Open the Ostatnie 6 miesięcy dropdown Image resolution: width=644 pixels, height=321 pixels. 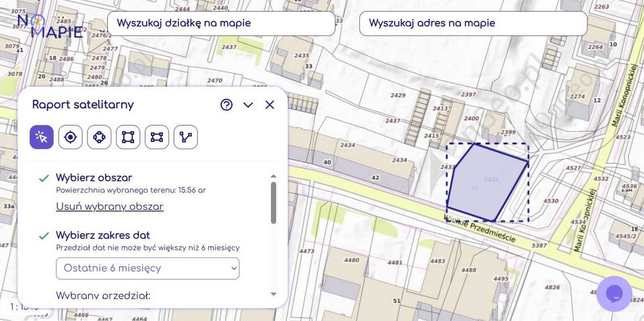(147, 268)
